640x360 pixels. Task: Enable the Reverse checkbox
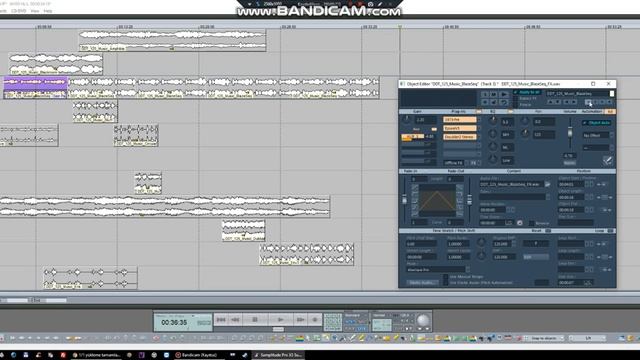(x=531, y=223)
